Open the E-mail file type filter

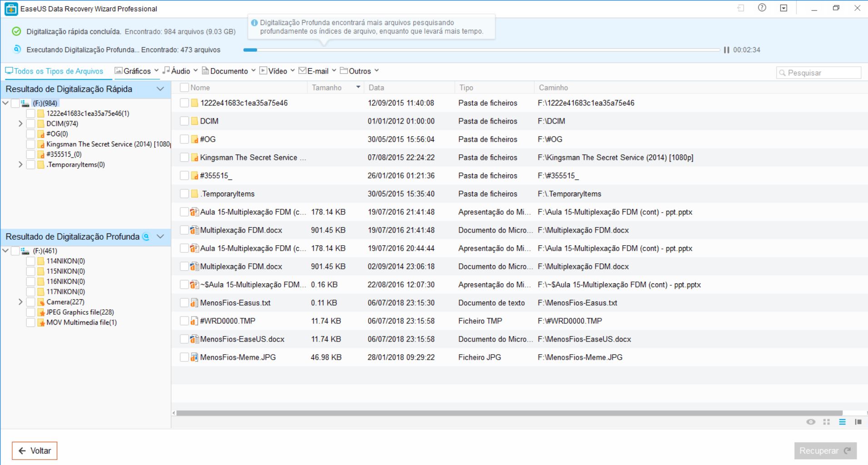[317, 71]
